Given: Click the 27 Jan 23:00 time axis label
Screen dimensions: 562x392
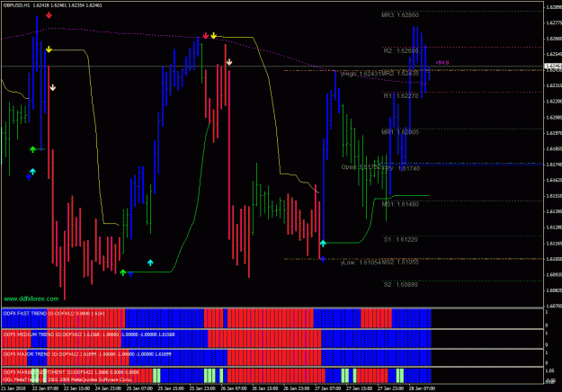Looking at the screenshot, I should click(x=390, y=388).
